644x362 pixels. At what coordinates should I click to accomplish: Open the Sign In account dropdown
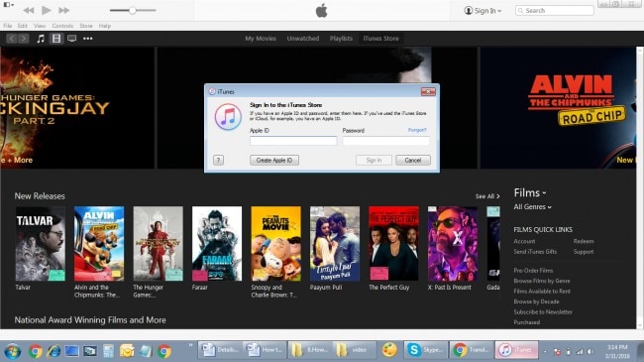coord(483,11)
